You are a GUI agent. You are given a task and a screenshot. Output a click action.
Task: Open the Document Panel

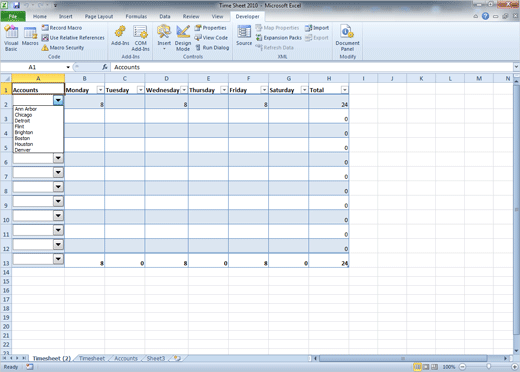coord(347,38)
